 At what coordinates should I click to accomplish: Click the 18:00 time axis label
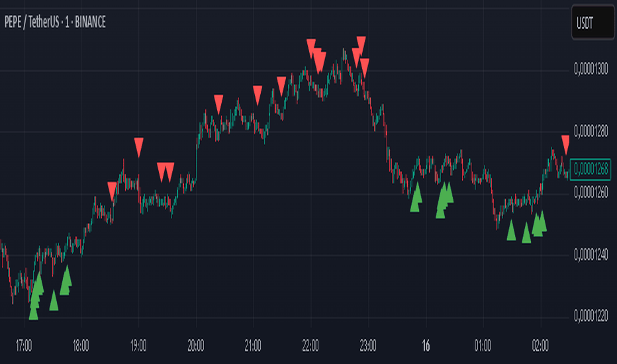pos(81,346)
